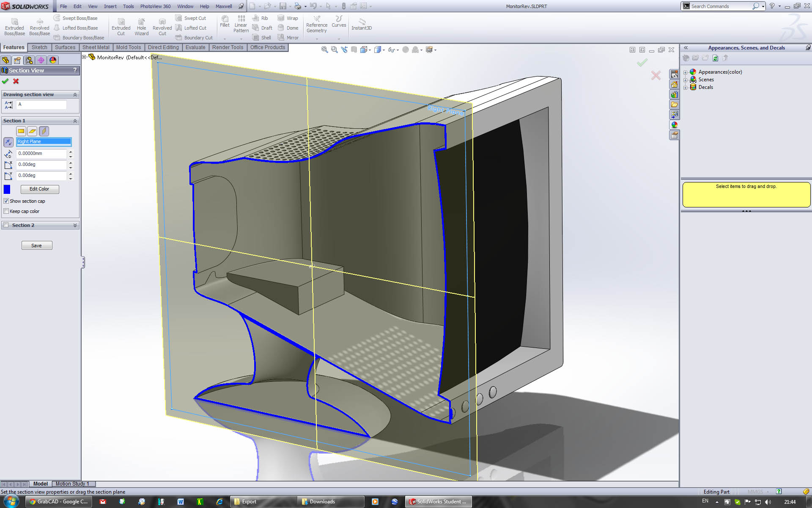
Task: Collapse the Section 1 group
Action: pos(75,121)
